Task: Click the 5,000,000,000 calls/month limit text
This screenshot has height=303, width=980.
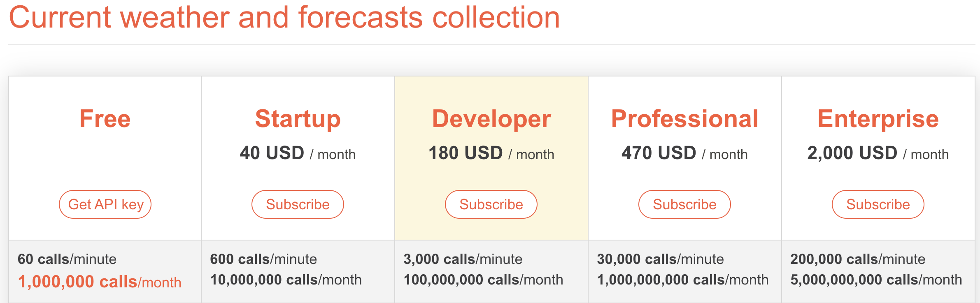Action: 876,280
